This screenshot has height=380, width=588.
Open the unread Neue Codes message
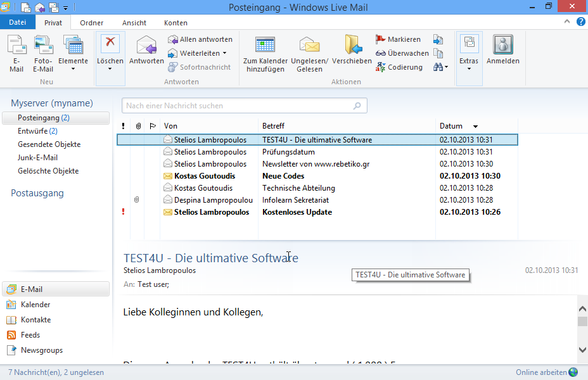click(317, 176)
